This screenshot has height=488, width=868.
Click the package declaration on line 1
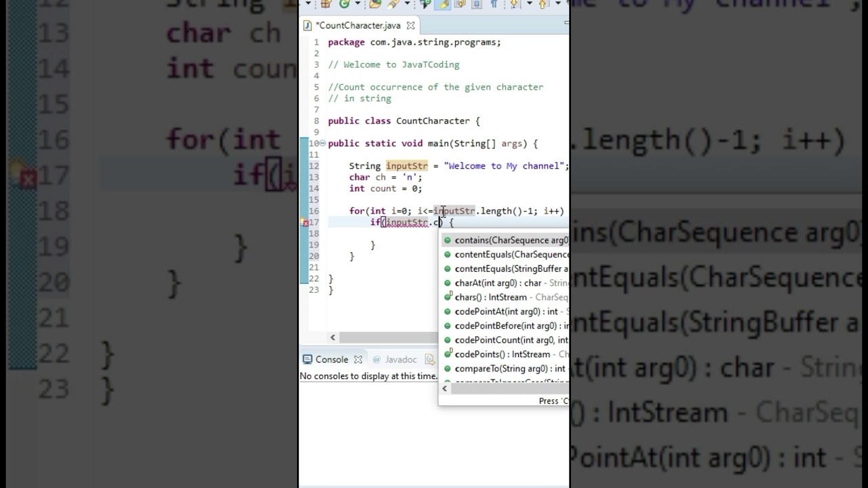(x=414, y=42)
